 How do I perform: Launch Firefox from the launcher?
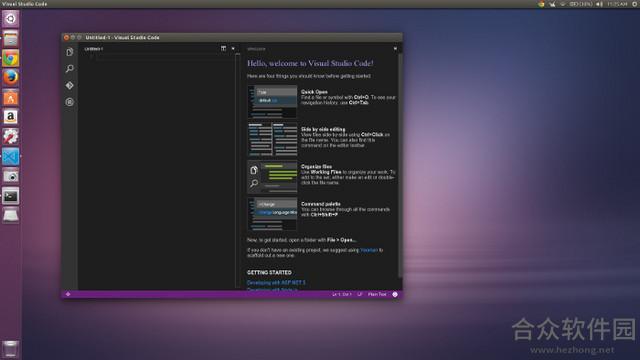[11, 78]
